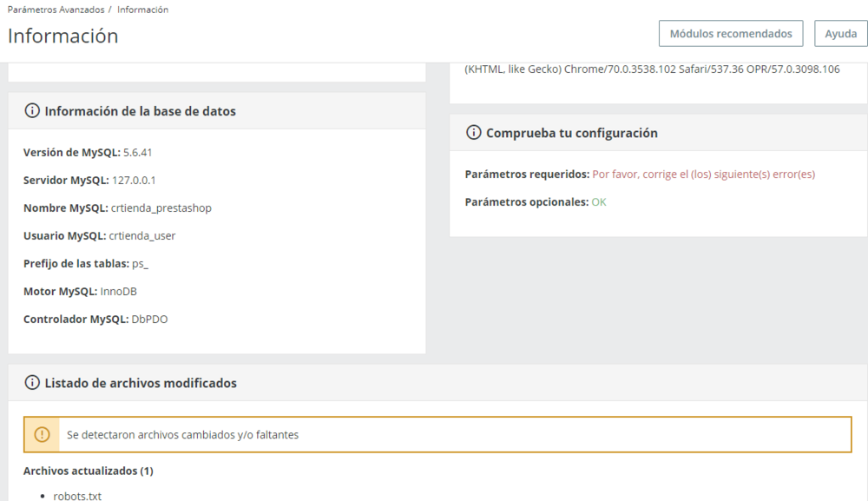Click the info icon next to Comprueba tu configuración
868x501 pixels.
[x=473, y=132]
